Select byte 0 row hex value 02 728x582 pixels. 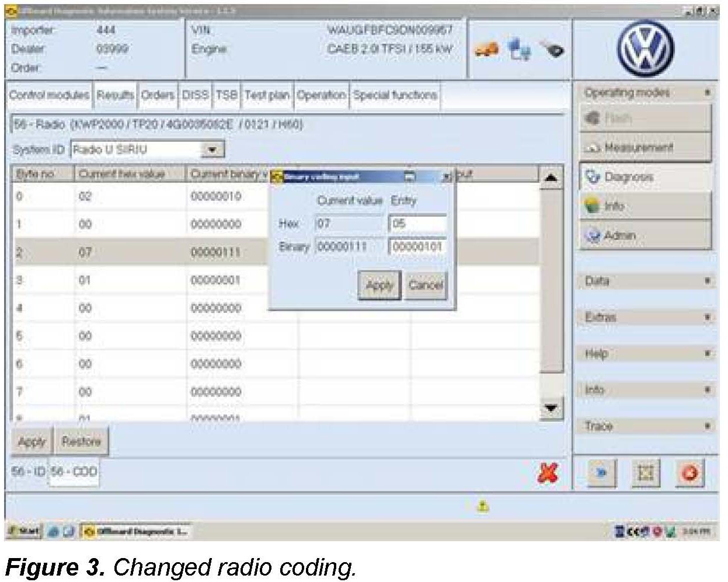[85, 197]
